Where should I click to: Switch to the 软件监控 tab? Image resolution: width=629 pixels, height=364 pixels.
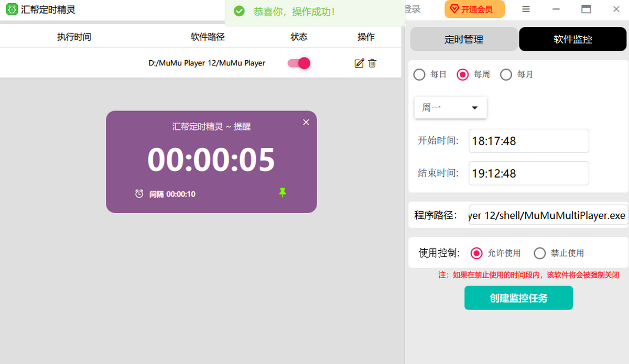573,39
